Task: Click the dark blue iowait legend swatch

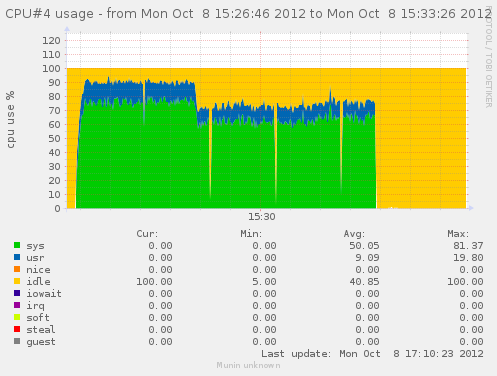Action: [17, 293]
